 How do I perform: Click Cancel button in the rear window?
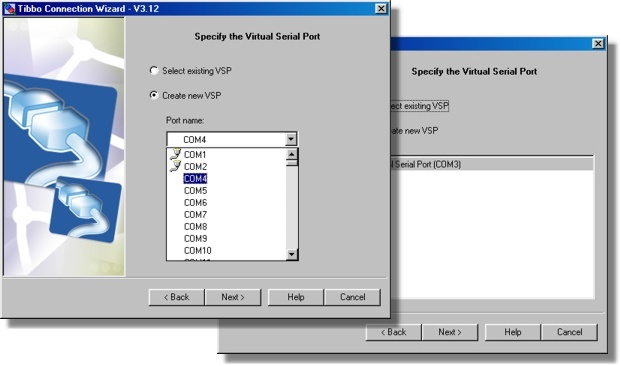569,332
